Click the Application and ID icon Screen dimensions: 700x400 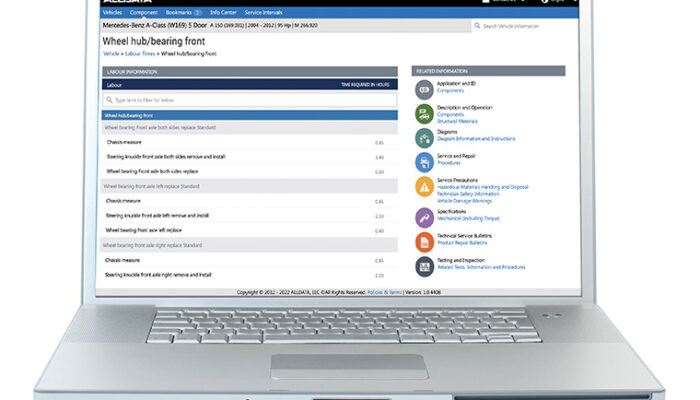click(424, 88)
